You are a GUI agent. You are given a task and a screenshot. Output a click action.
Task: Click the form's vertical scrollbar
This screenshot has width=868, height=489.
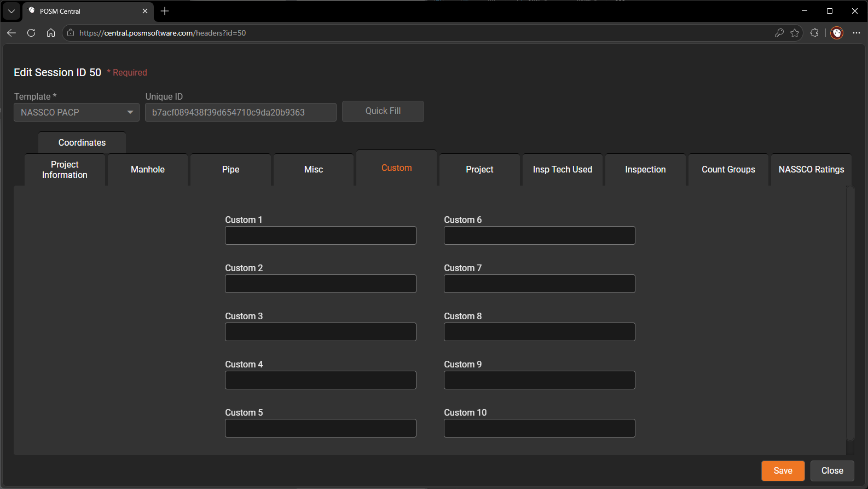[850, 313]
